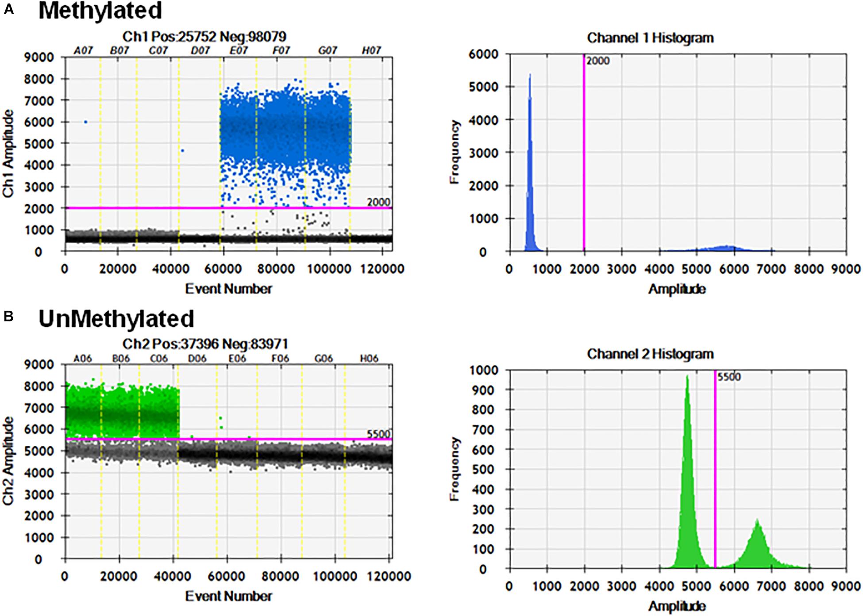
Task: Click the isolated blue droplet in well D07
Action: pos(182,151)
